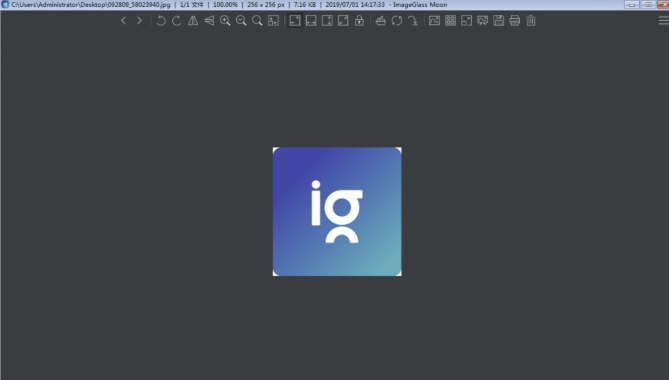669x380 pixels.
Task: Click the "ImageGlass Moon" title text
Action: [x=420, y=5]
